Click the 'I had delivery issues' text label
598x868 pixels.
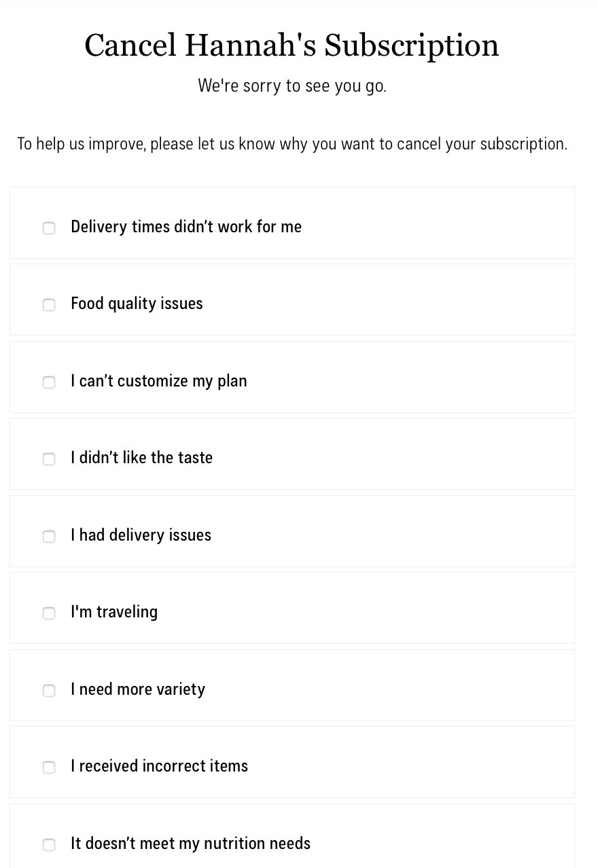coord(141,535)
